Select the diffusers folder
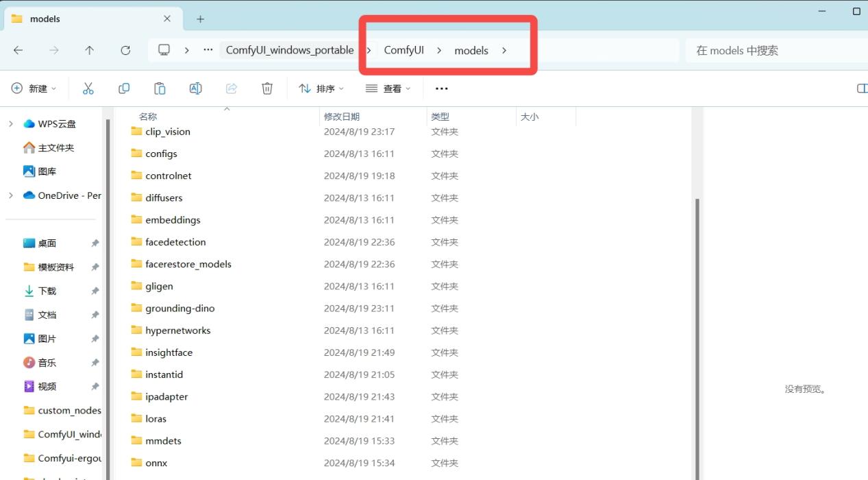The width and height of the screenshot is (868, 480). [164, 197]
